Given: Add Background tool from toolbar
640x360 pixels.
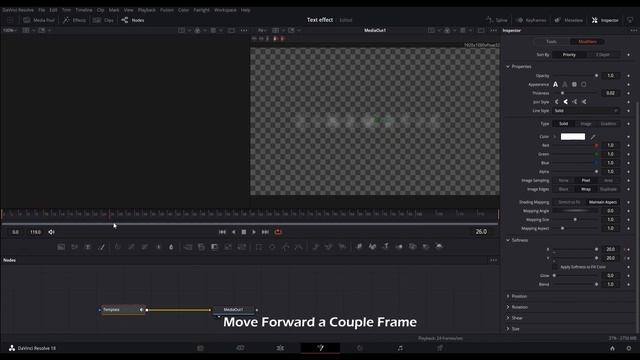Looking at the screenshot, I should click(61, 247).
